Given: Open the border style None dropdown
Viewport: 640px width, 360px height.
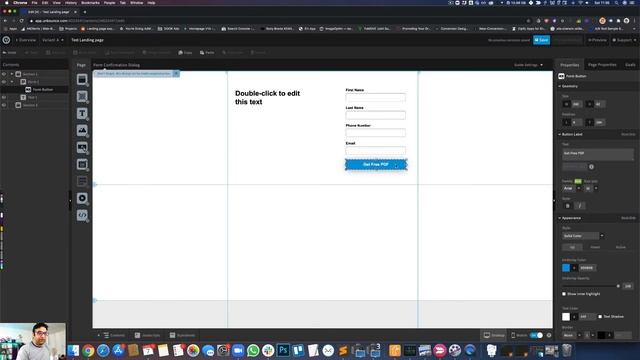Looking at the screenshot, I should [571, 335].
